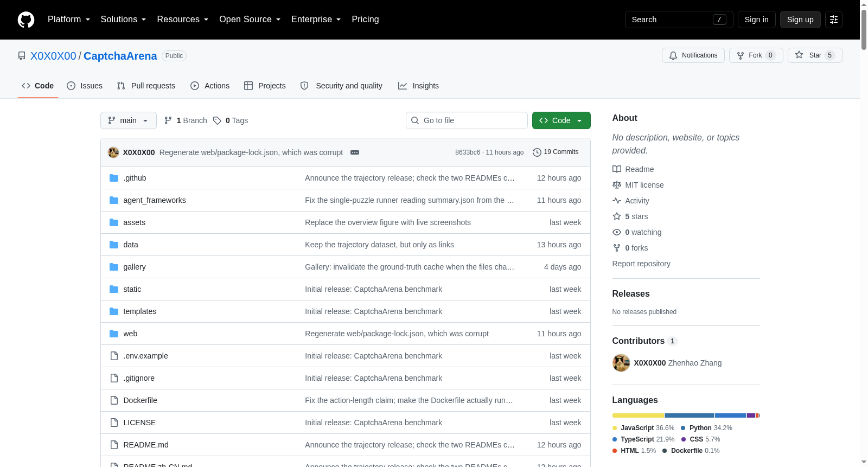868x467 pixels.
Task: Open commit hash 8633bc6
Action: [x=468, y=152]
